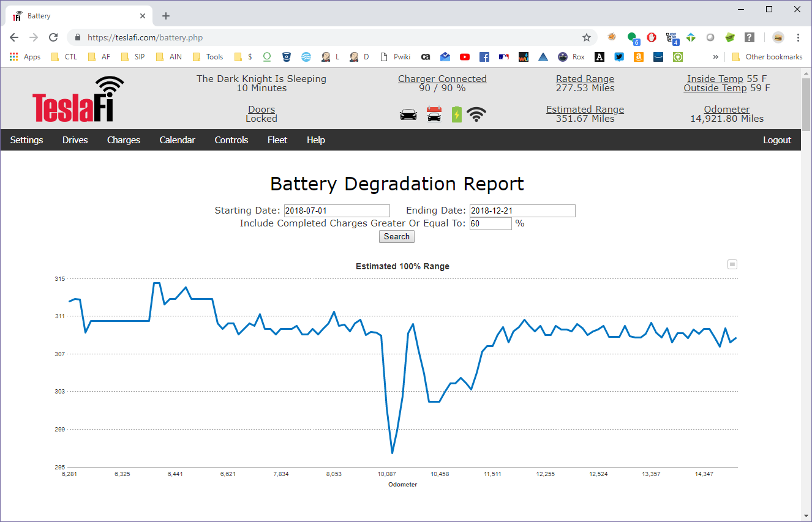812x522 pixels.
Task: Bookmark this page with the star icon
Action: coord(586,37)
